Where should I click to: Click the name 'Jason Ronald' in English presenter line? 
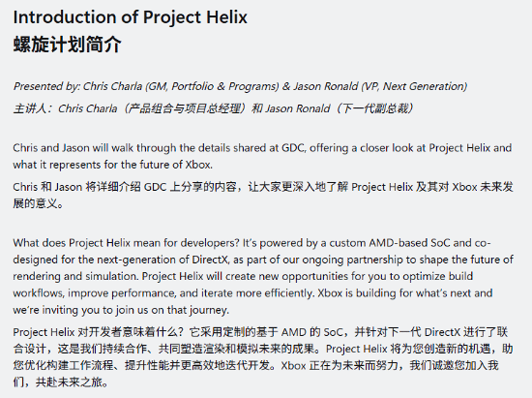click(x=326, y=86)
